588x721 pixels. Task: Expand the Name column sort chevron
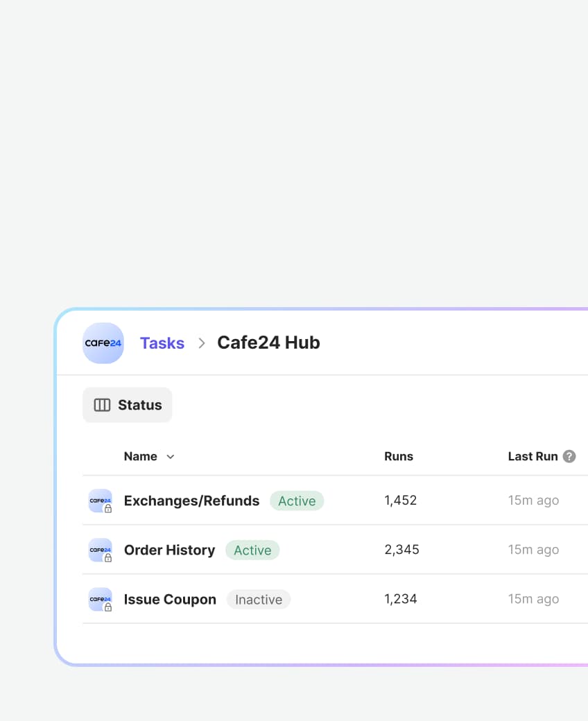point(171,456)
